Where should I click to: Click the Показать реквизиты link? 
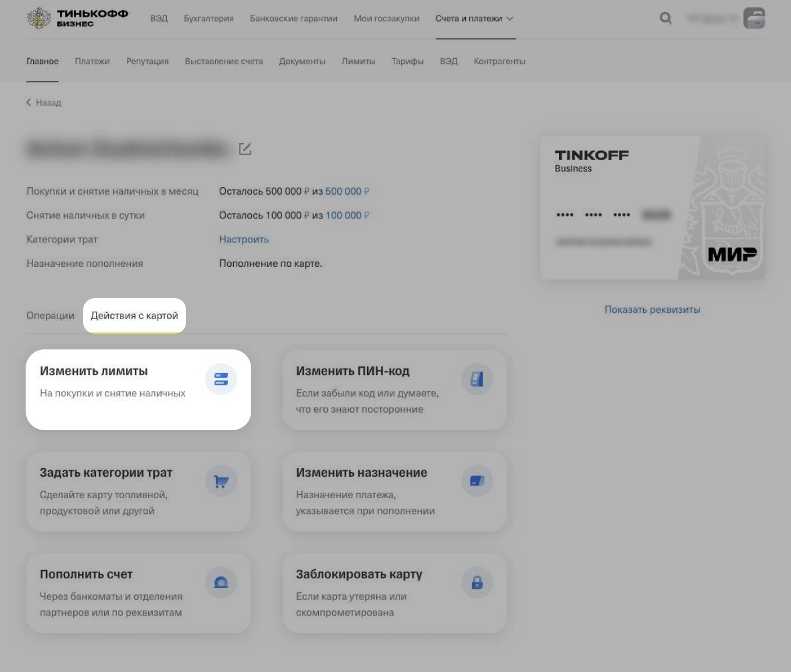652,309
